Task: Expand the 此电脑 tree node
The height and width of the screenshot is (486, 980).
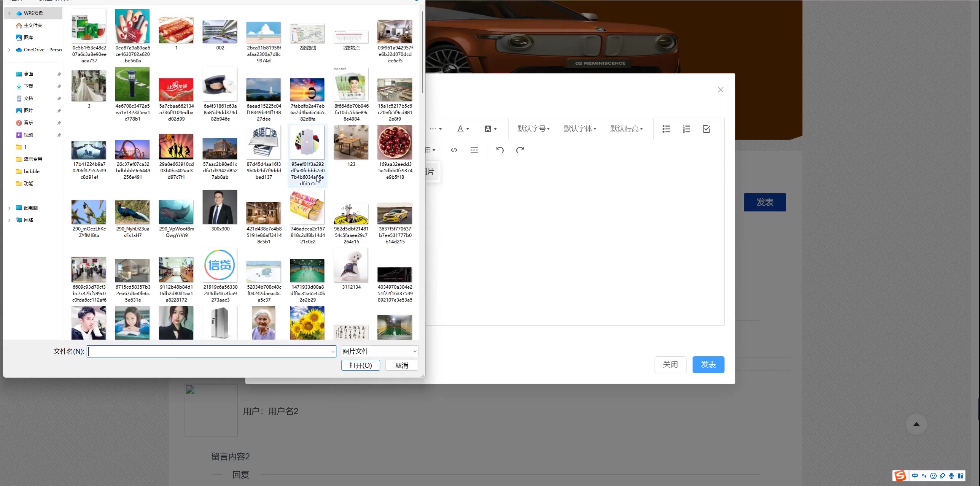Action: point(9,208)
